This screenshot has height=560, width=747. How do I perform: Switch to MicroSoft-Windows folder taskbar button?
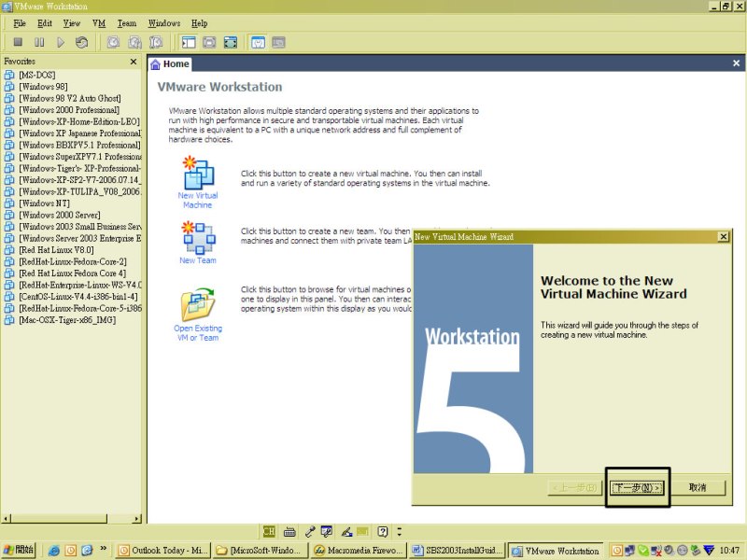point(261,551)
